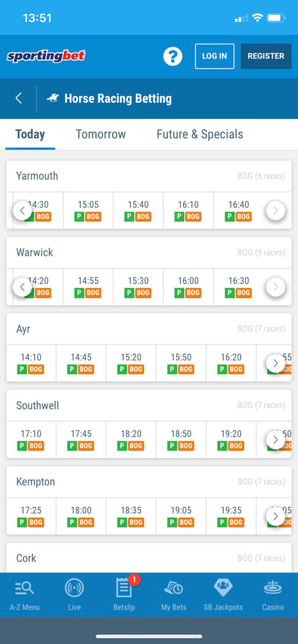Open My Bets icon
Viewport: 298px width, 644px height.
173,588
